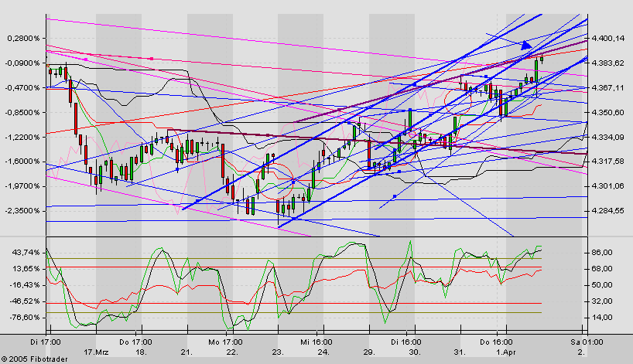Select the 4.334,09 price level label

click(607, 138)
